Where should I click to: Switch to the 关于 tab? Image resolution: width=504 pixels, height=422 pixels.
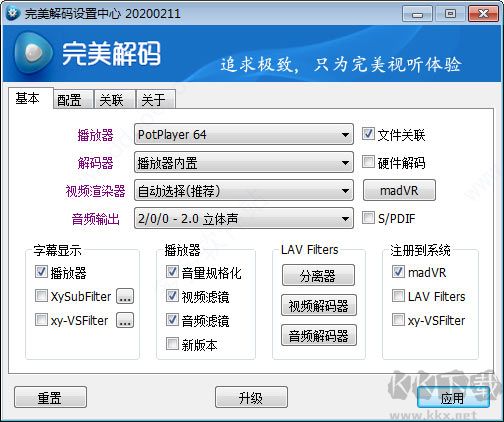(x=156, y=99)
